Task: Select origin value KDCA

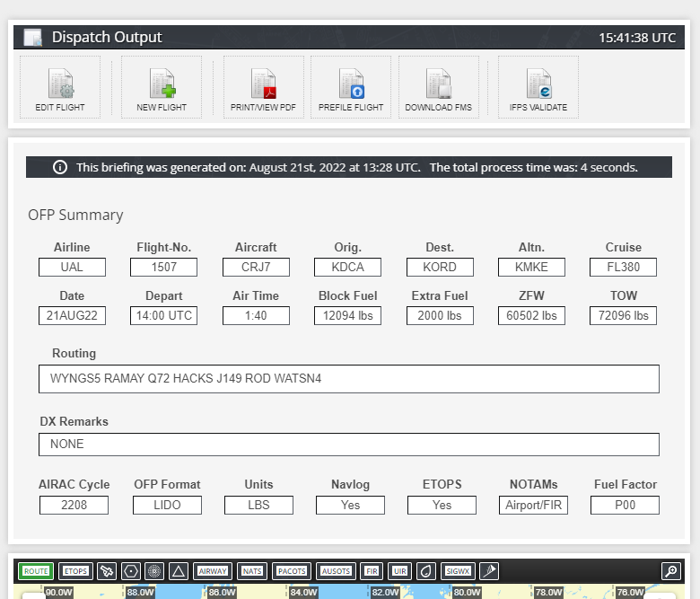Action: [x=348, y=267]
